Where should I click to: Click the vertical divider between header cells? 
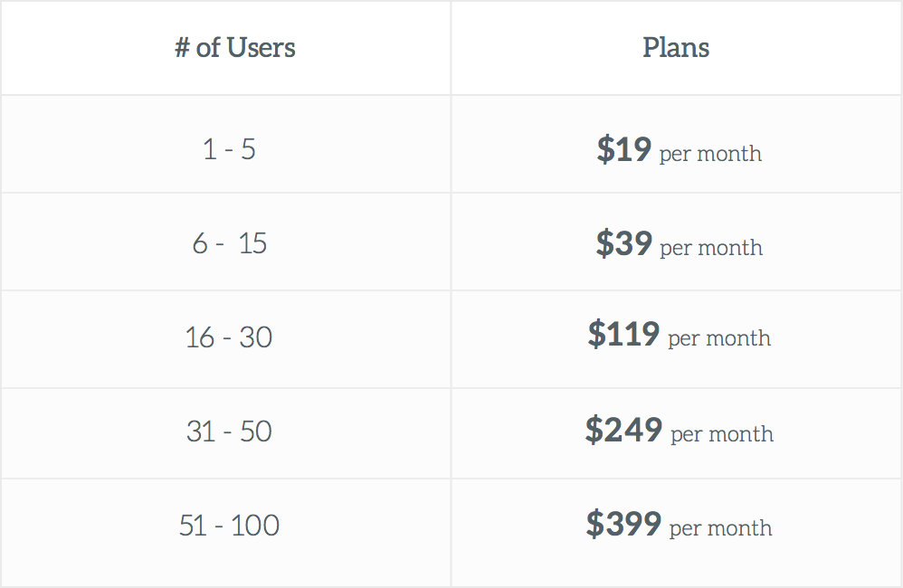click(x=451, y=48)
